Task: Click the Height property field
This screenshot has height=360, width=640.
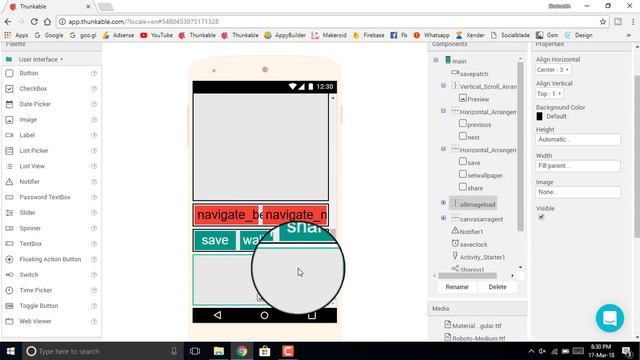Action: tap(578, 140)
